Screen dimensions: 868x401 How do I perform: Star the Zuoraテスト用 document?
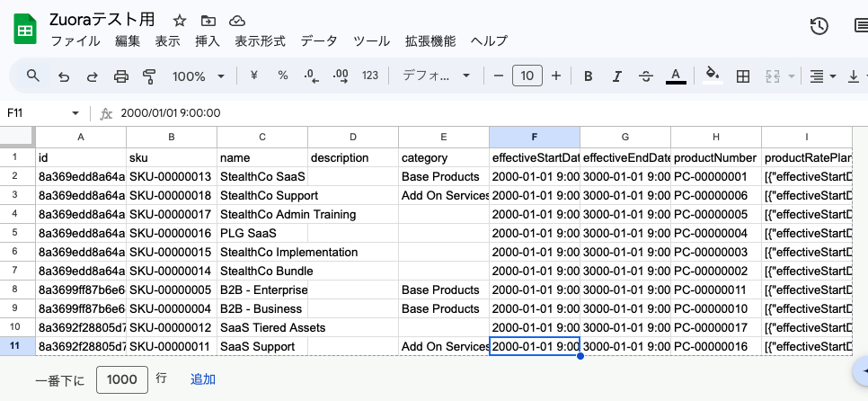[180, 21]
